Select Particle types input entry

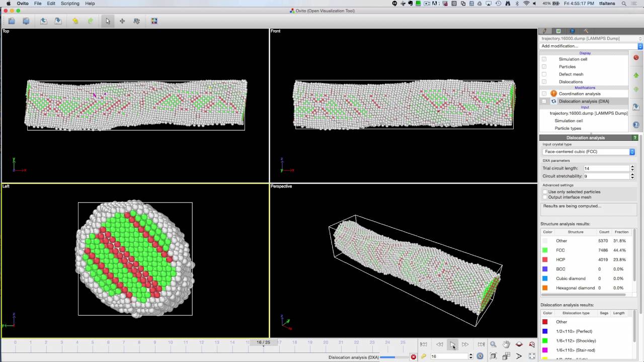click(x=568, y=128)
